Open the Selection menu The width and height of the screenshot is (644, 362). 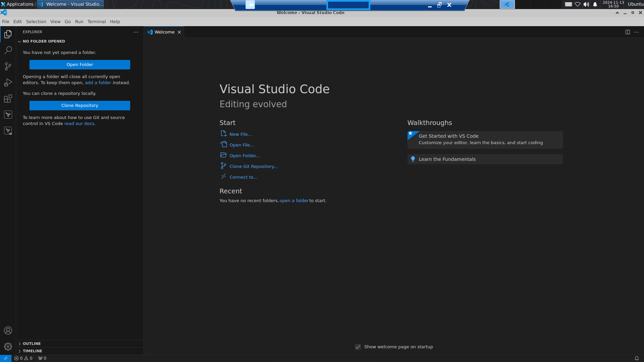click(x=36, y=21)
